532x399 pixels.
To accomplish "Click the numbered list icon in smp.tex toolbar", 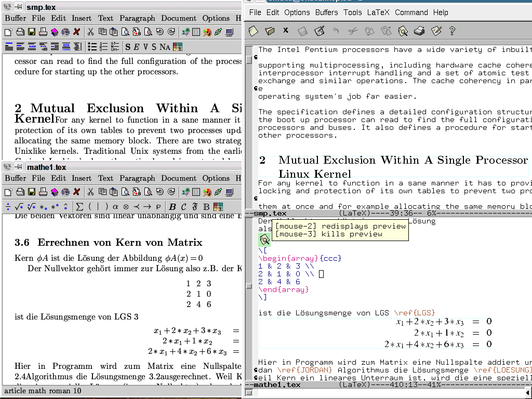I will coord(103,46).
